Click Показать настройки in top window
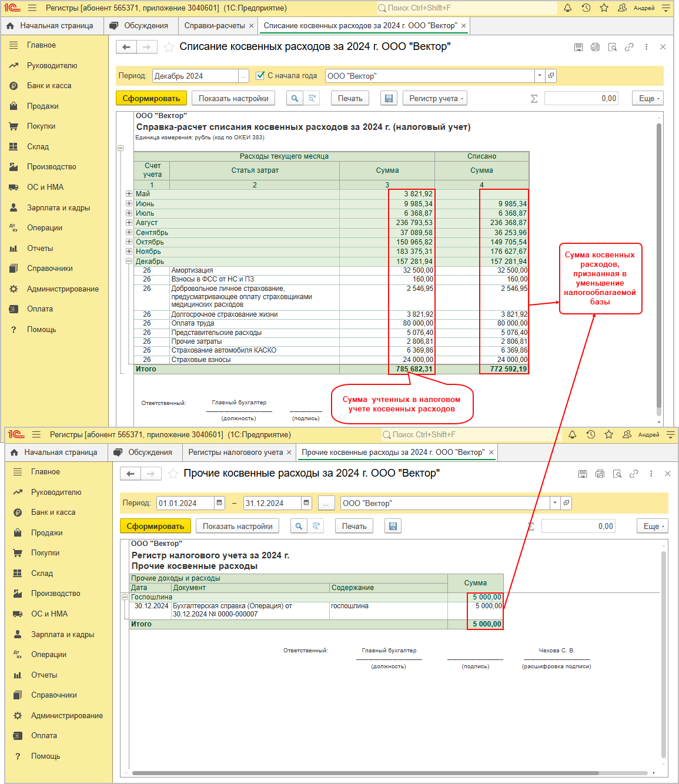The height and width of the screenshot is (784, 679). coord(233,98)
